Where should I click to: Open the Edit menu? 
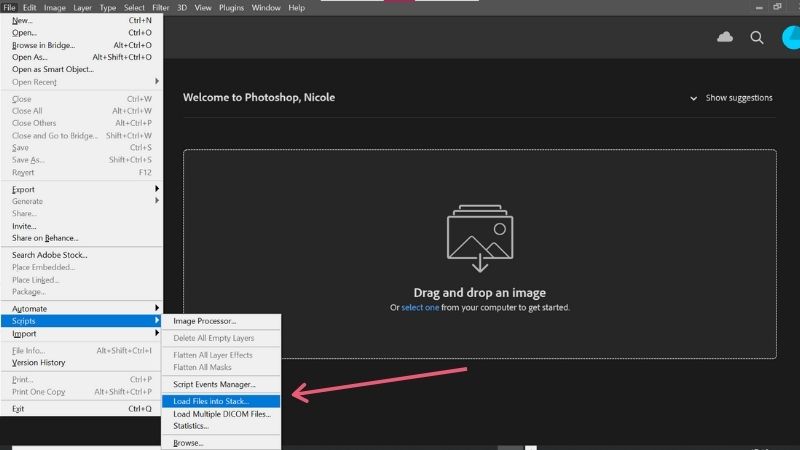tap(30, 8)
